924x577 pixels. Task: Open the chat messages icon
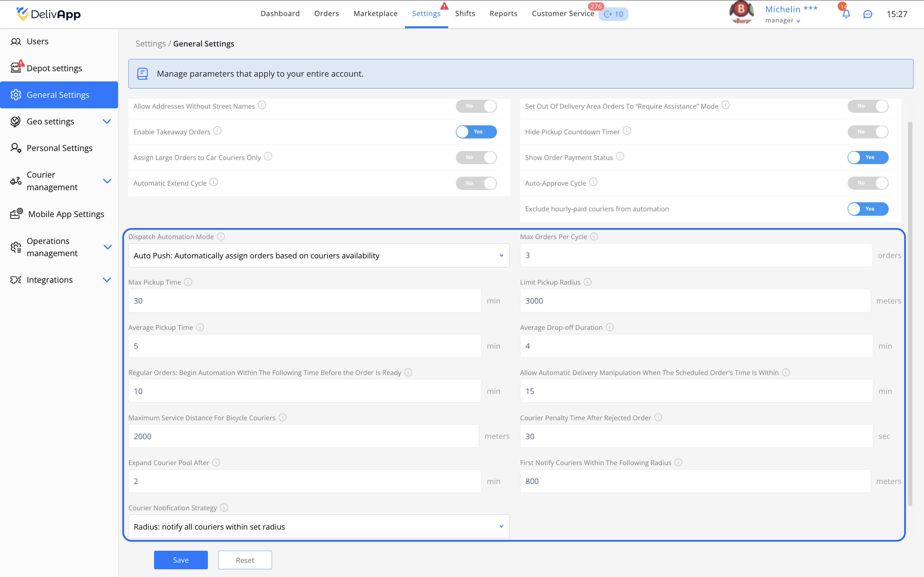[x=868, y=14]
